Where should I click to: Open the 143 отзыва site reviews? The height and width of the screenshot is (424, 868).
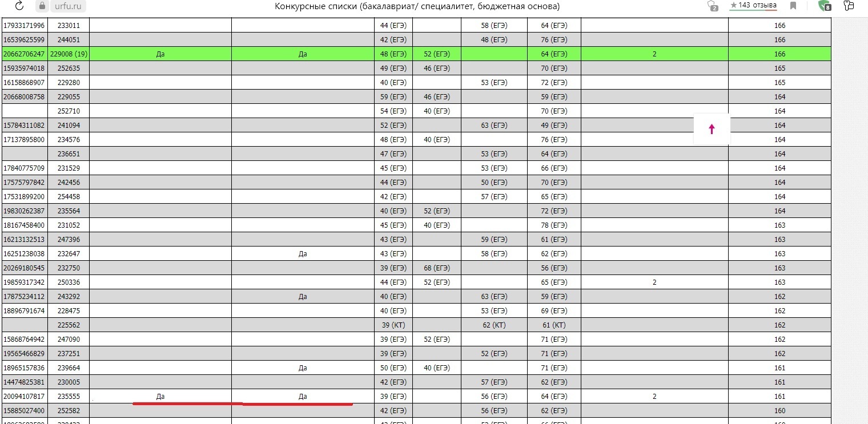click(753, 5)
